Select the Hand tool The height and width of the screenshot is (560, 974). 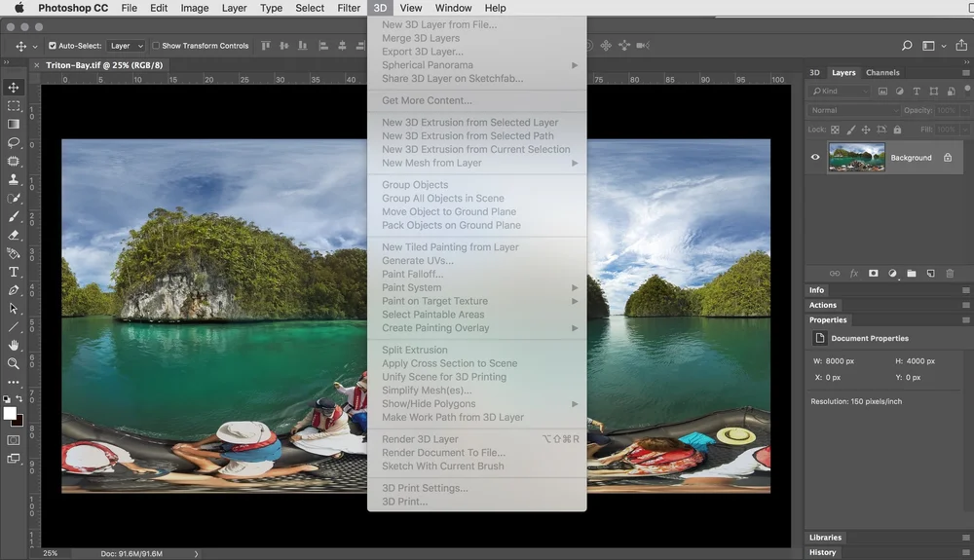coord(13,345)
